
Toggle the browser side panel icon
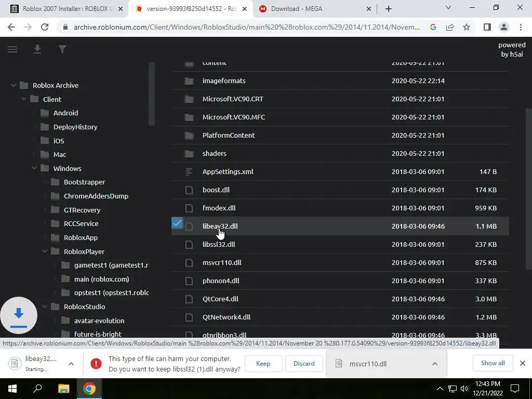487,27
